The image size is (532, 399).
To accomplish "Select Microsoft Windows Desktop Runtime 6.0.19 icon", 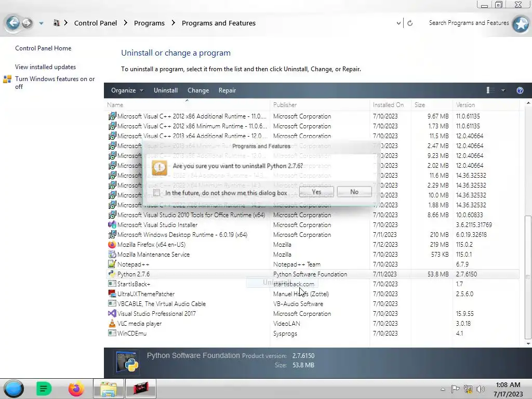I will coord(112,234).
